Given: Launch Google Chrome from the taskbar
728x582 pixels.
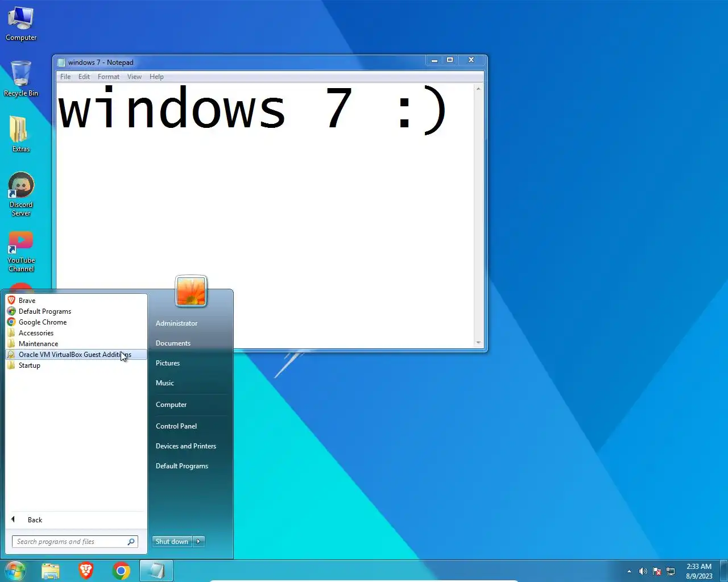Looking at the screenshot, I should point(121,571).
